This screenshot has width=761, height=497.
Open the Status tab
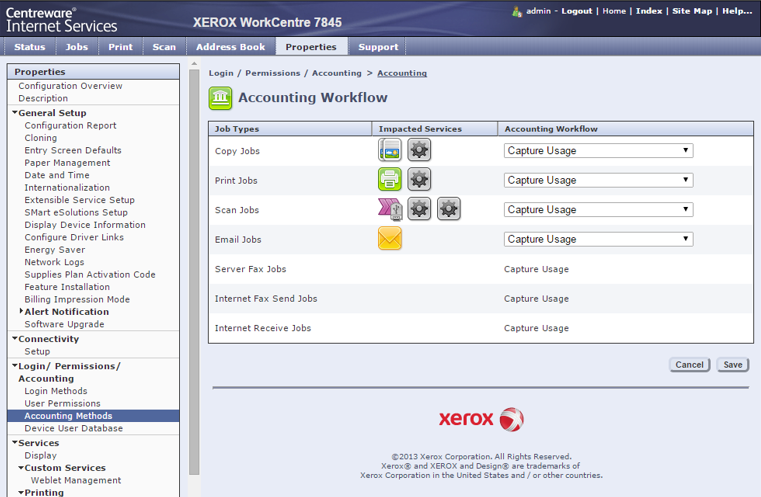(x=30, y=47)
